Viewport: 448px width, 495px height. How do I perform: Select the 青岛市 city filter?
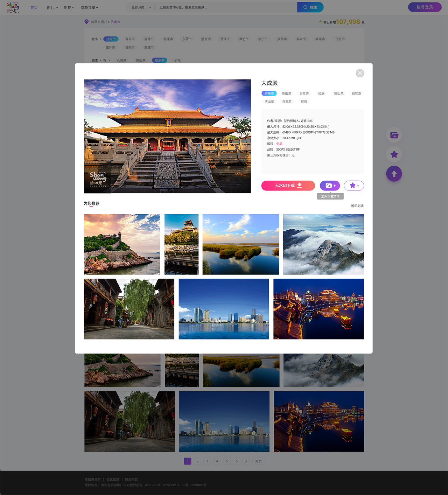(130, 39)
